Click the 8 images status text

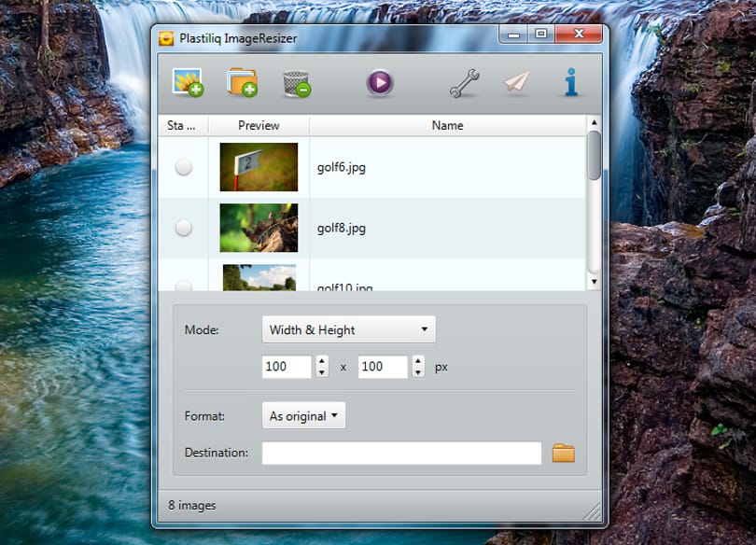[192, 506]
